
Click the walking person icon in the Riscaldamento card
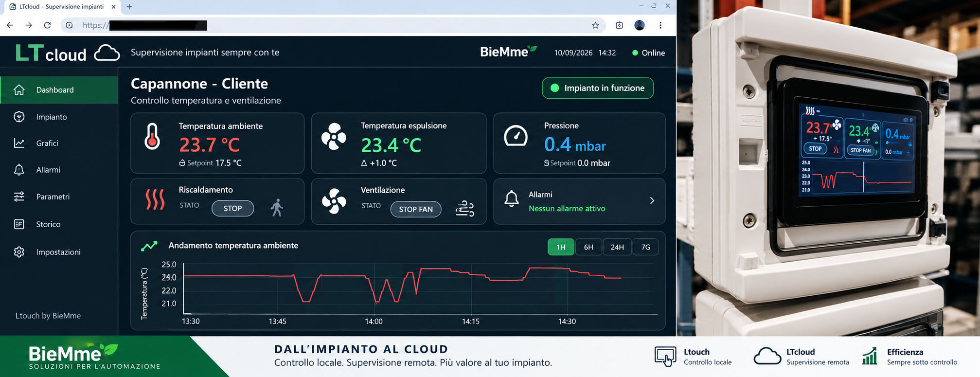(277, 208)
